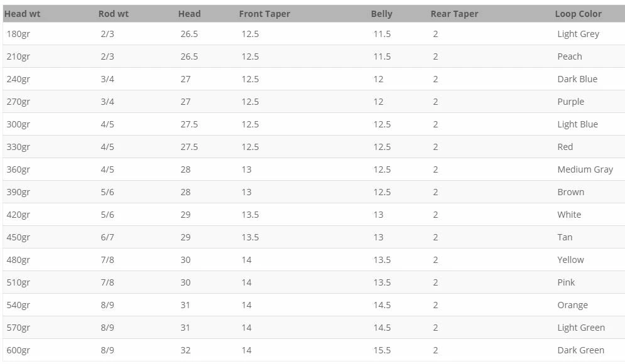Click the Medium Gray loop color cell
The width and height of the screenshot is (625, 364).
pos(585,169)
